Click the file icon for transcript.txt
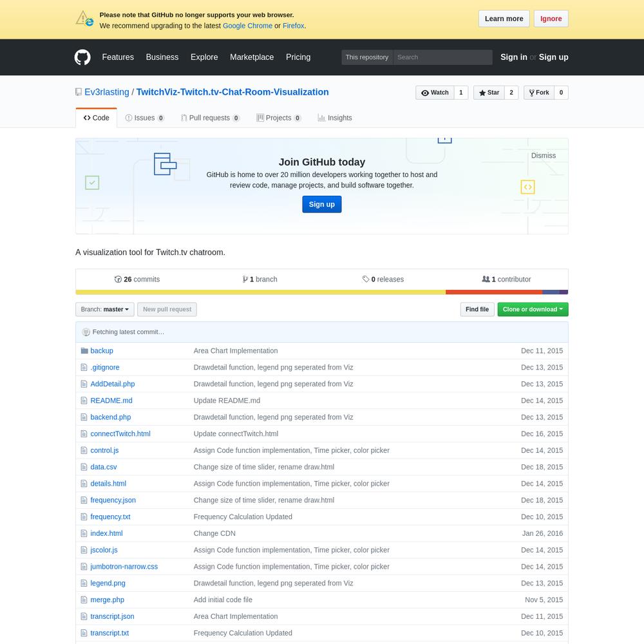Viewport: 644px width, 644px height. (x=84, y=633)
